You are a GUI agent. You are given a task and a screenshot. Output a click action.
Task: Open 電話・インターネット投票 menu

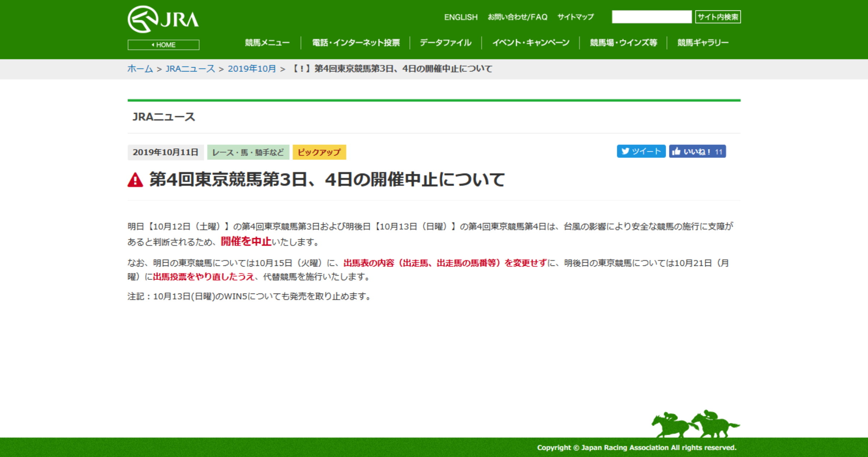point(356,43)
